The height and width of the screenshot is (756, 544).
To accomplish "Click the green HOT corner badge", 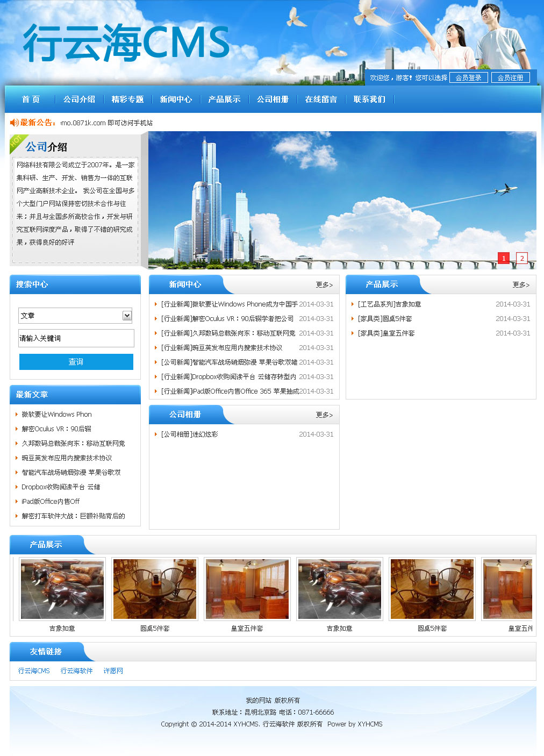I will pyautogui.click(x=17, y=141).
